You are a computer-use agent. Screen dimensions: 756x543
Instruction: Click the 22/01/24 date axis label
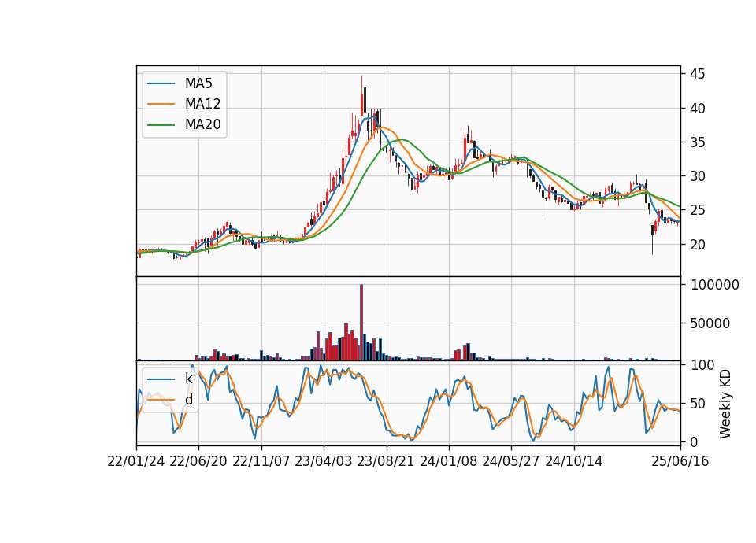(x=136, y=461)
